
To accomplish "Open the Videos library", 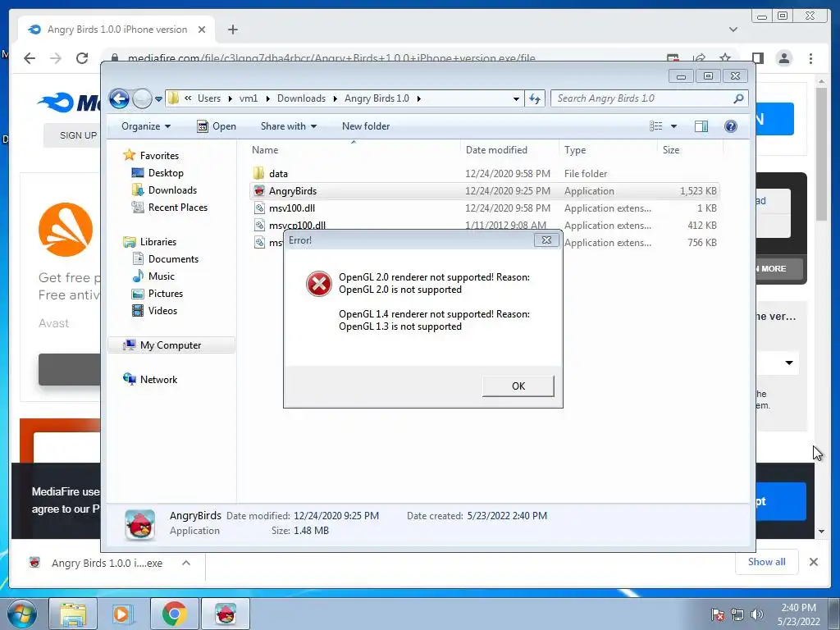I will (x=162, y=311).
